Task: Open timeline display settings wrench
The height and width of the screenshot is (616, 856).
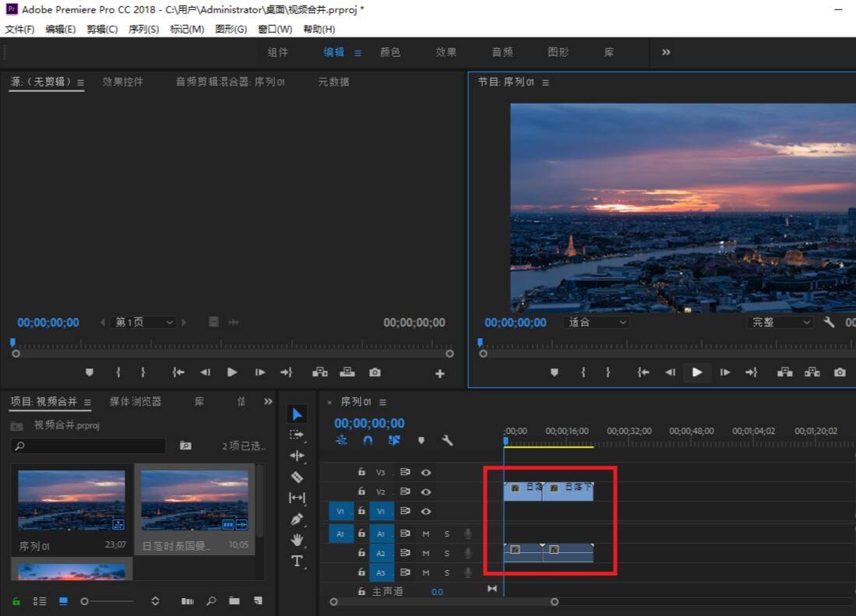Action: (x=447, y=440)
